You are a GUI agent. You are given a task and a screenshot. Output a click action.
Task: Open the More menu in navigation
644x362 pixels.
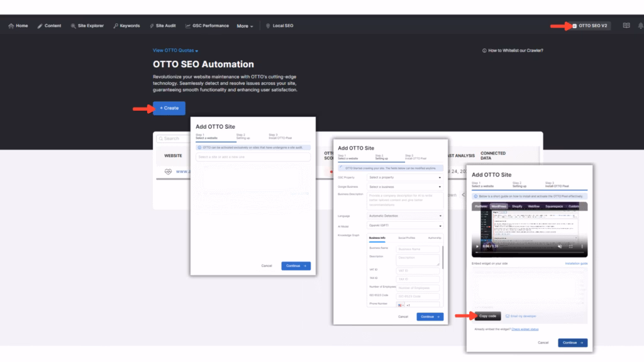245,26
